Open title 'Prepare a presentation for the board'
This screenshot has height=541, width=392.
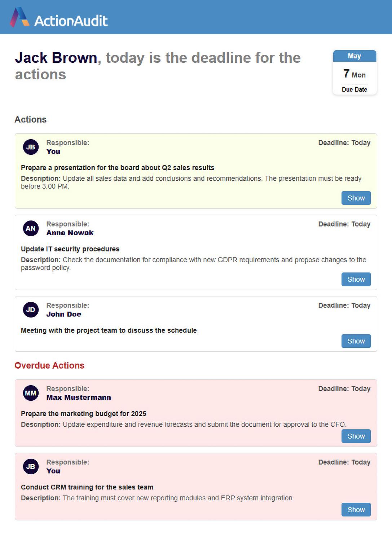coord(118,168)
